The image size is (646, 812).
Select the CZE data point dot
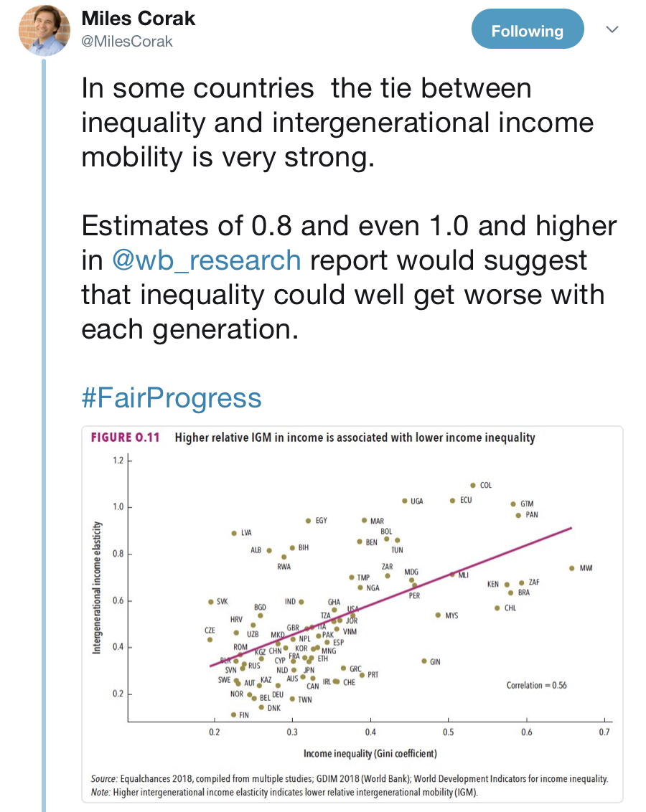(x=210, y=639)
